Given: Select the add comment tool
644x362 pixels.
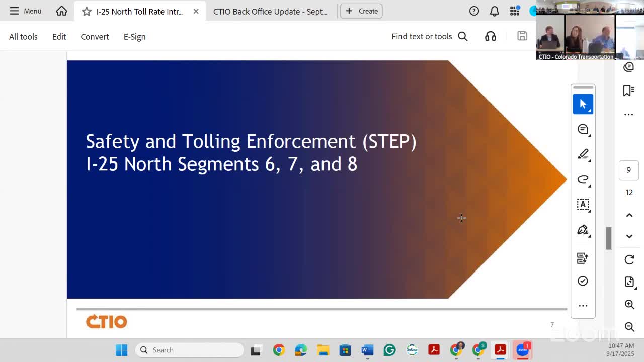Looking at the screenshot, I should point(583,129).
